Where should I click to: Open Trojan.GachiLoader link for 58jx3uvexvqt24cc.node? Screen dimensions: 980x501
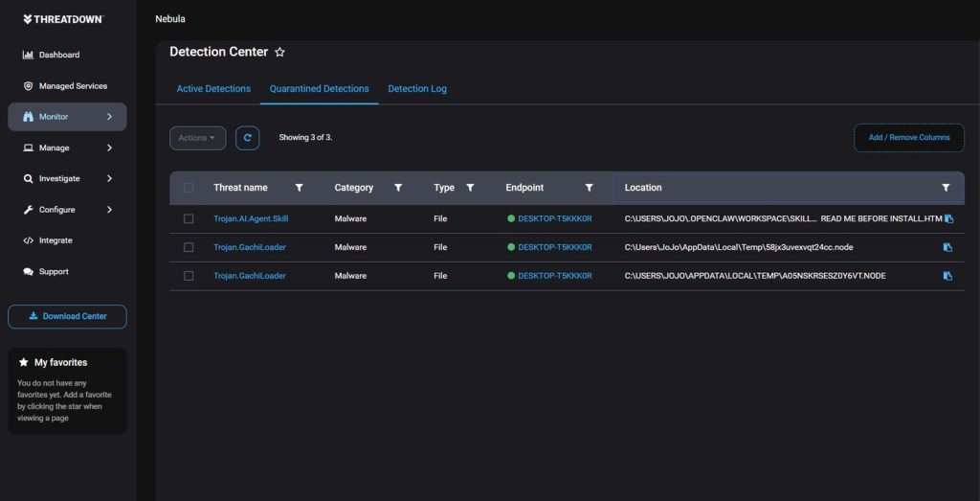[x=250, y=248]
